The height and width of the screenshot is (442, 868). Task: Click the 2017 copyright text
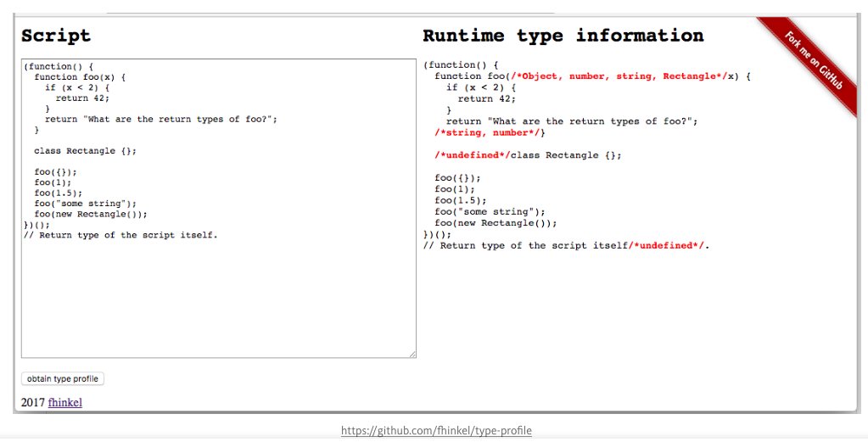pyautogui.click(x=32, y=402)
